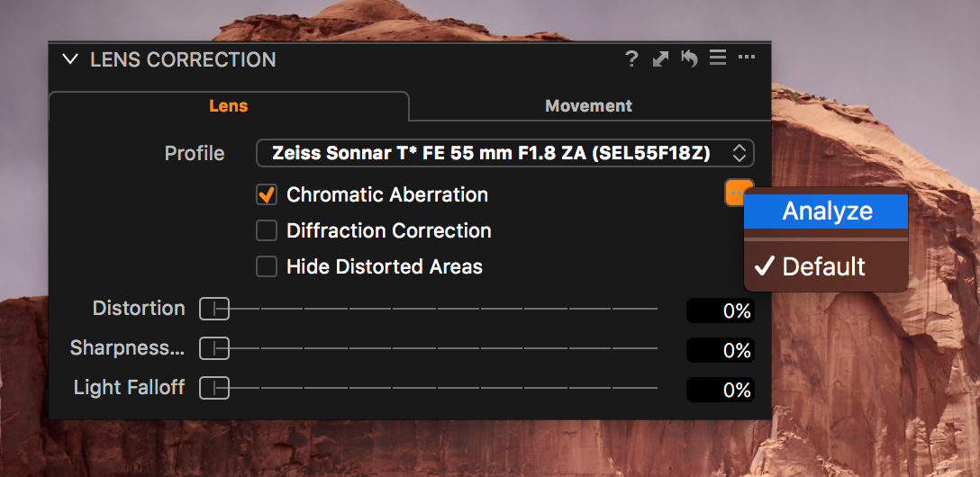The width and height of the screenshot is (980, 477).
Task: Click the orange Chromatic Aberration options button
Action: click(735, 193)
